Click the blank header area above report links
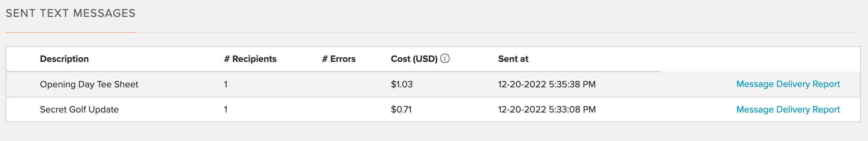Viewport: 868px width, 141px height. coord(760,59)
